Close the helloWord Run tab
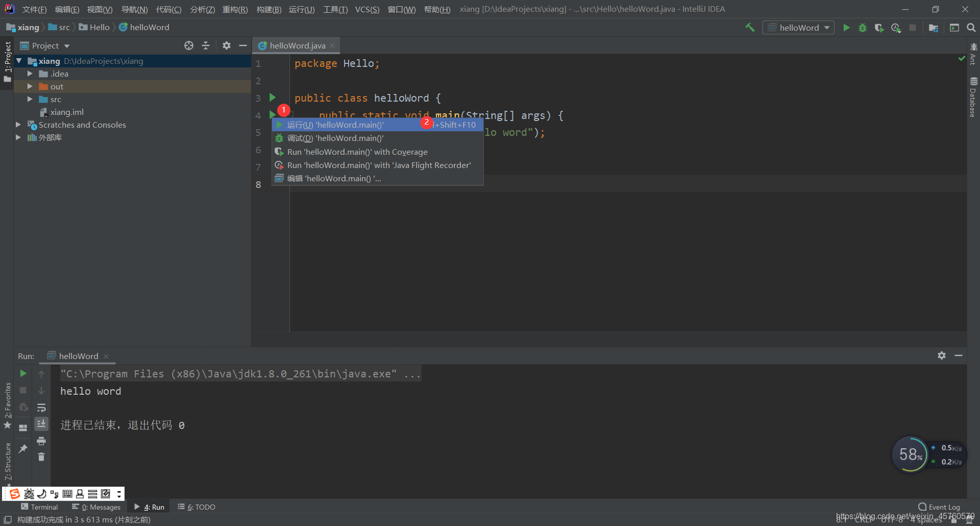The image size is (980, 526). click(x=106, y=356)
